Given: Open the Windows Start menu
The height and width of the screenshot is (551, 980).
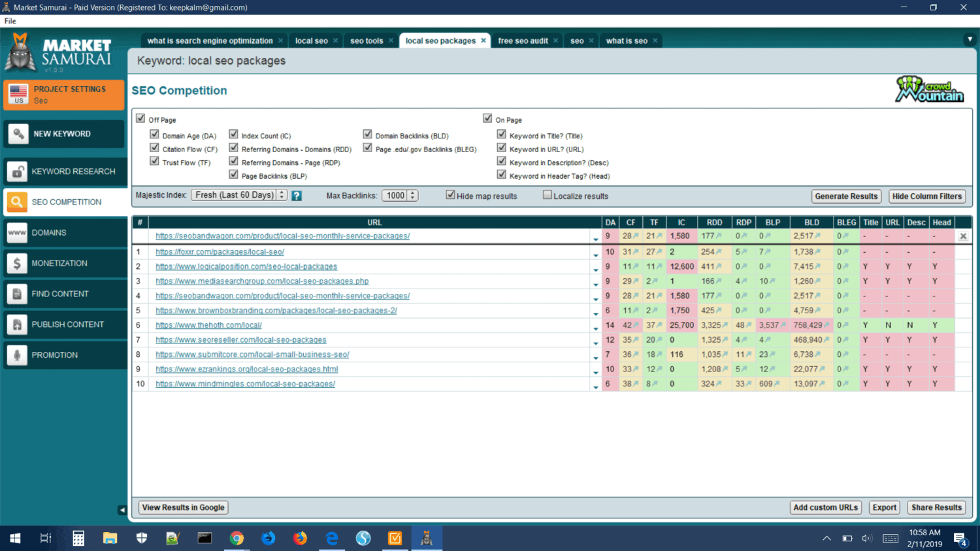Looking at the screenshot, I should point(15,538).
